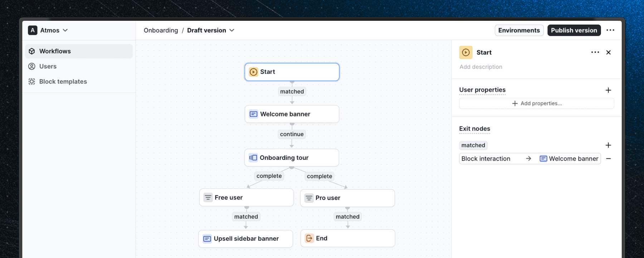
Task: Open Block templates in the sidebar
Action: [x=63, y=82]
